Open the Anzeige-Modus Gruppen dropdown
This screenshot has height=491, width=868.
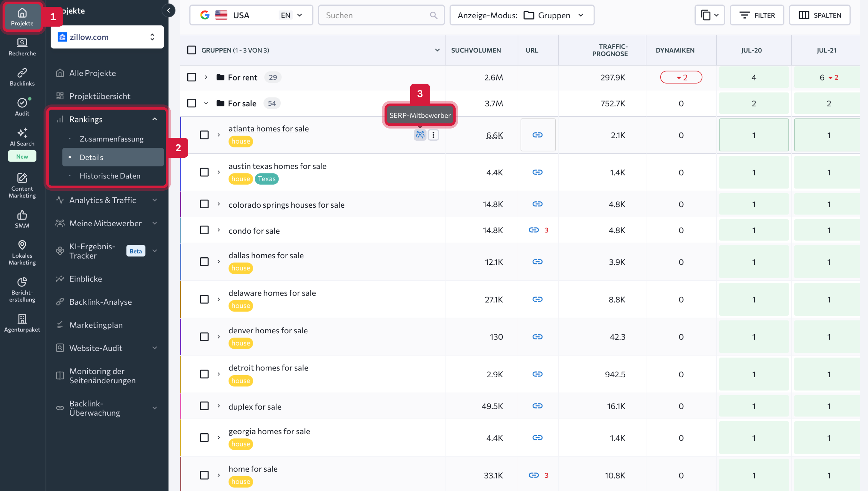click(522, 15)
